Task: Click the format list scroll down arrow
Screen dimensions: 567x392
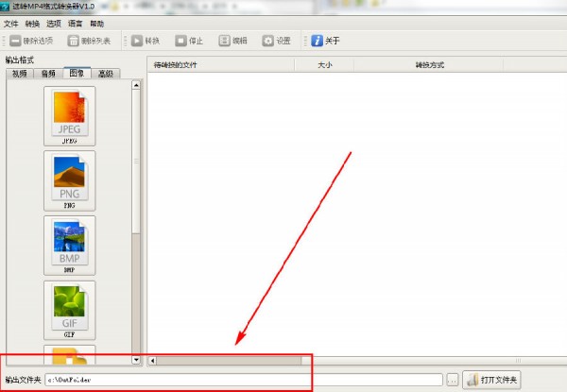Action: [x=136, y=360]
